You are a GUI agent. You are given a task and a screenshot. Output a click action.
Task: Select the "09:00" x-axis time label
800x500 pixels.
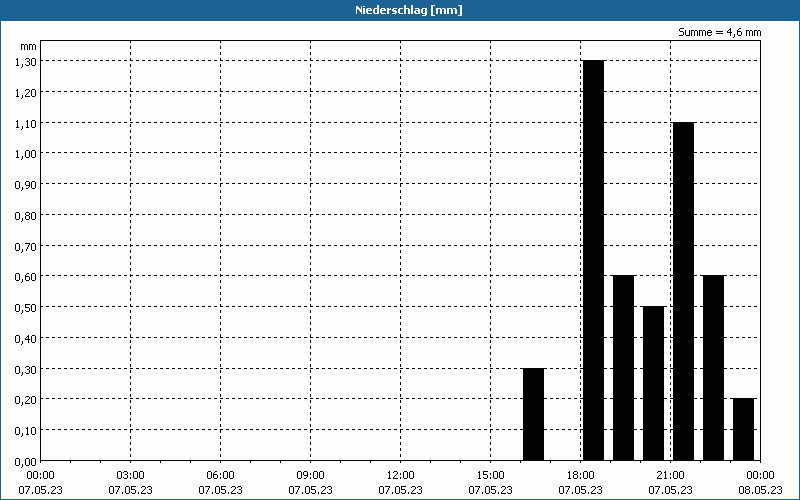[310, 476]
